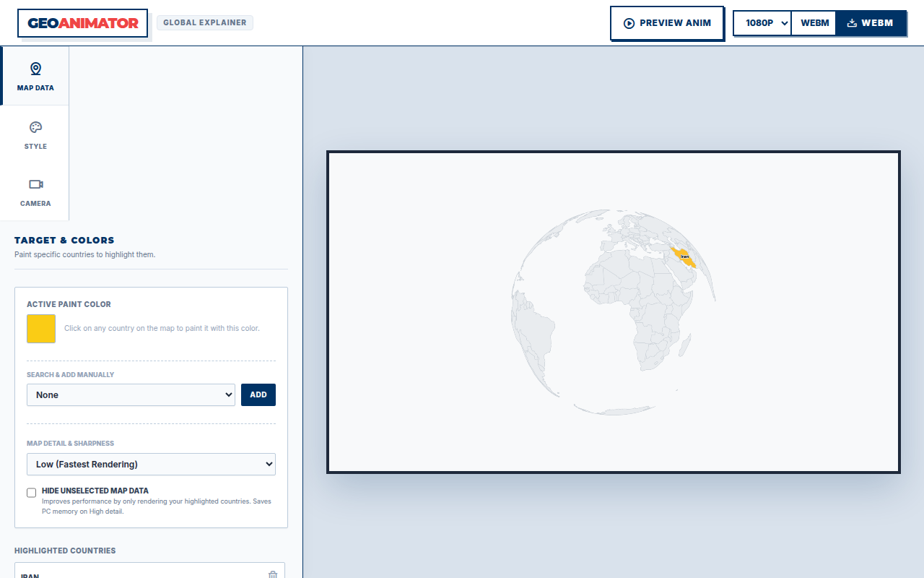Open the country search dropdown showing None

pos(131,394)
